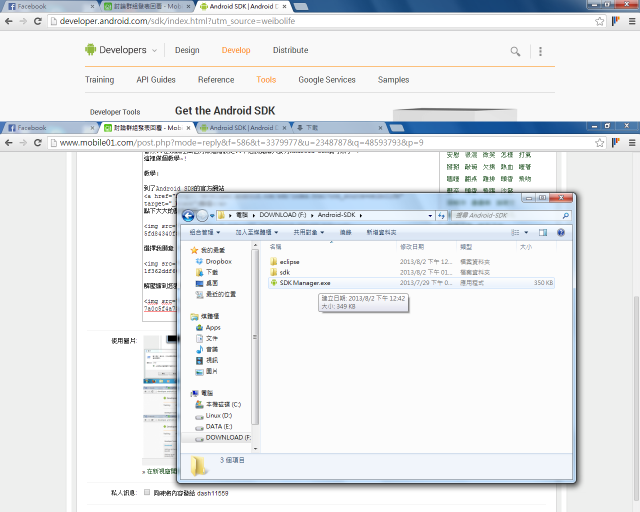
Task: Switch to the download (下載) tab in second Chrome
Action: point(340,128)
